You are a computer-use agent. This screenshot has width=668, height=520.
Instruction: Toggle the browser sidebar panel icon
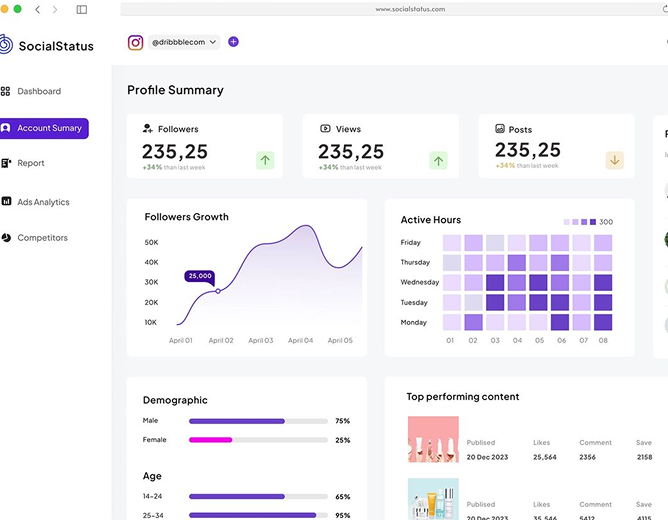[x=82, y=9]
